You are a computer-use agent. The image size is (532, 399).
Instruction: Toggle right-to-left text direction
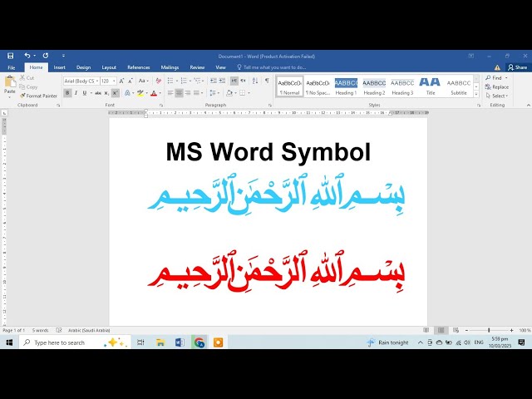point(243,81)
